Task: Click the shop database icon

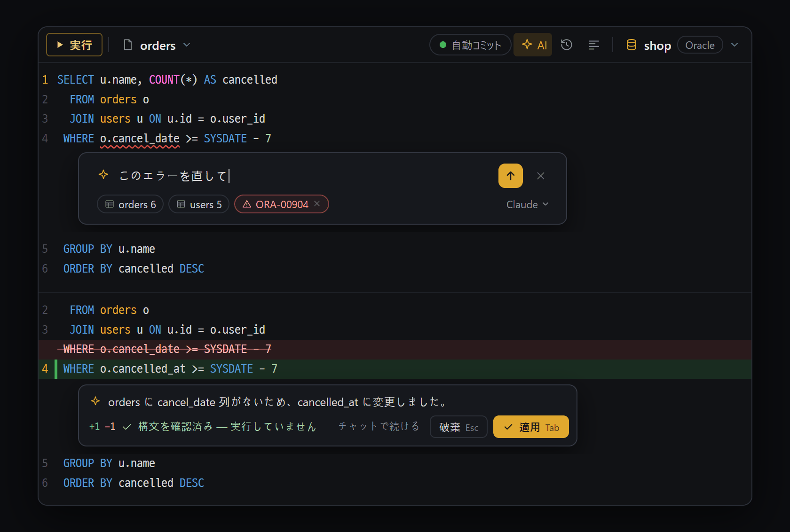Action: tap(632, 45)
